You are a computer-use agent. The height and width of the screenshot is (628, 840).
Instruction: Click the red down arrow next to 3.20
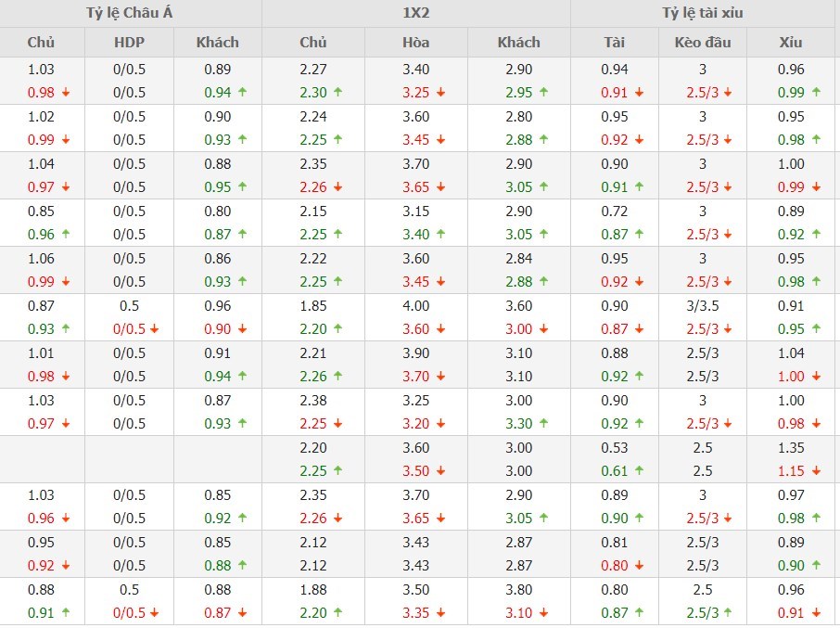tap(440, 424)
